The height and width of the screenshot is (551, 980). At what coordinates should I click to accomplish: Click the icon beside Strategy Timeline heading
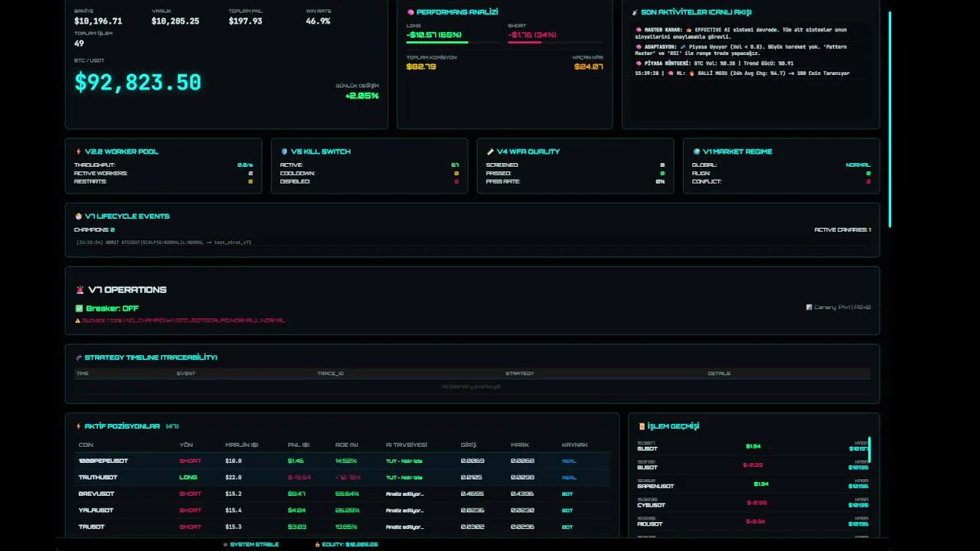[x=78, y=357]
